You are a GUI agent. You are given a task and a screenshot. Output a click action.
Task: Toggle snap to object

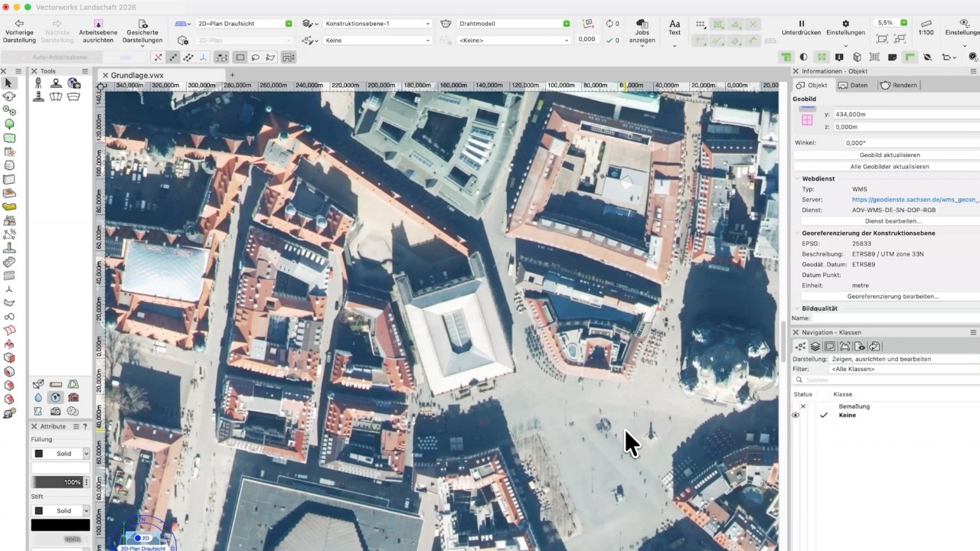[x=718, y=24]
